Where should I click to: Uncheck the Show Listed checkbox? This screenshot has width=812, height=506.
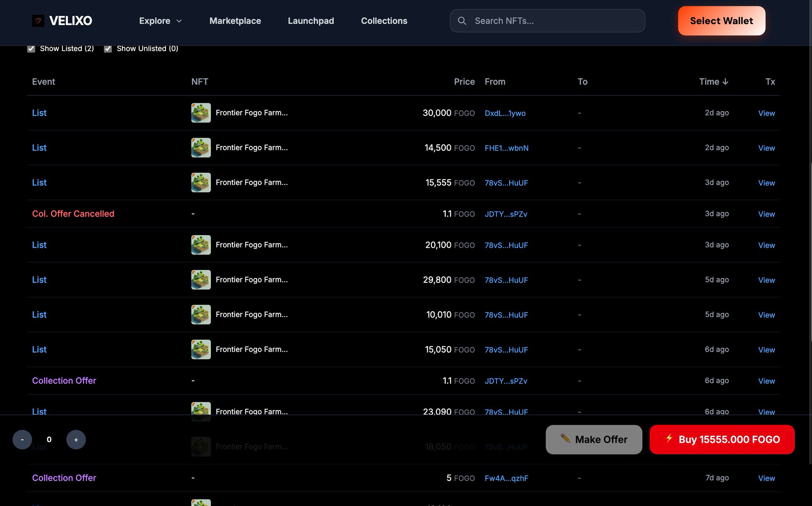pos(31,49)
